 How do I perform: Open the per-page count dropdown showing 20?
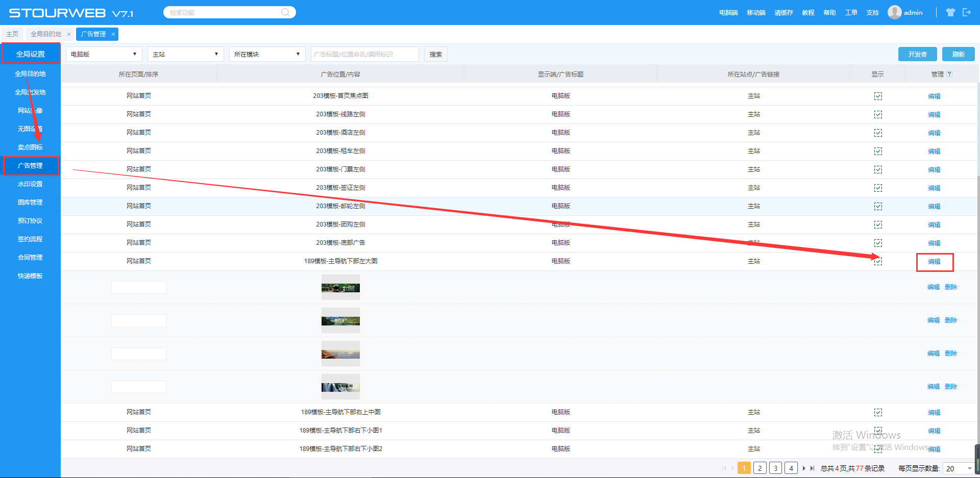(958, 468)
